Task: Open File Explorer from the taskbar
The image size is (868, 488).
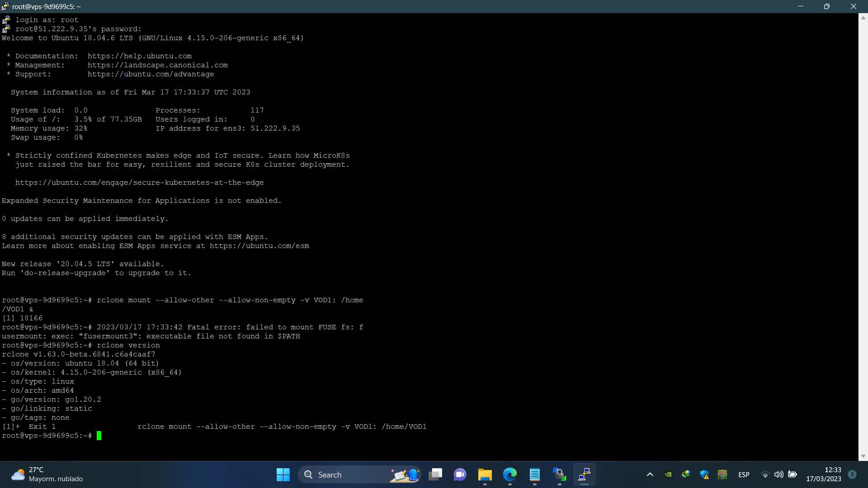Action: 485,474
